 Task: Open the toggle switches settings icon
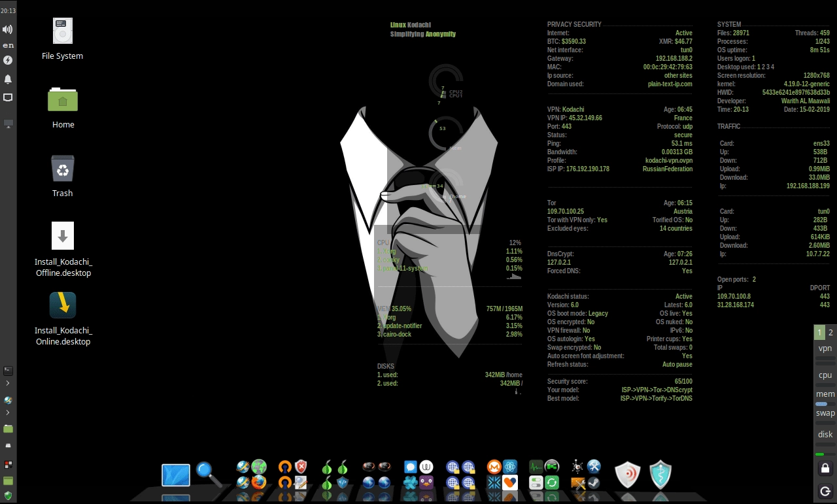tap(536, 483)
